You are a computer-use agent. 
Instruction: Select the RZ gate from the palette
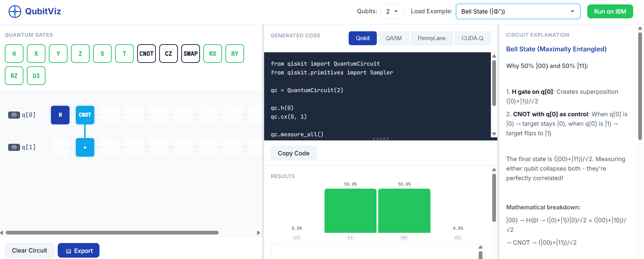(14, 76)
